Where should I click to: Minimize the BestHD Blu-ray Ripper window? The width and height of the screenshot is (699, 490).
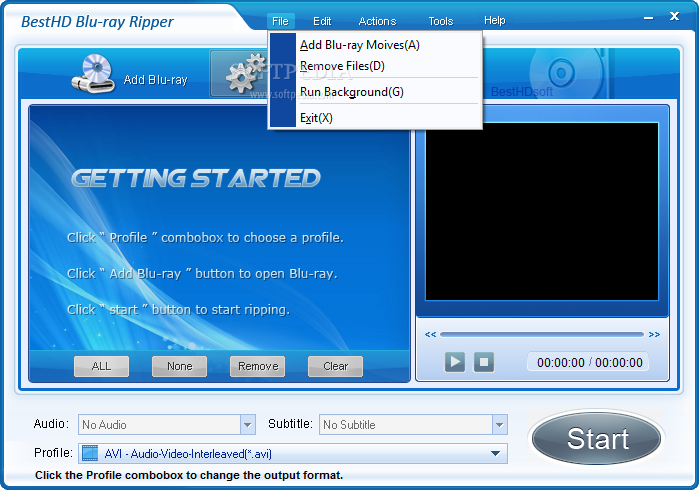click(x=649, y=18)
